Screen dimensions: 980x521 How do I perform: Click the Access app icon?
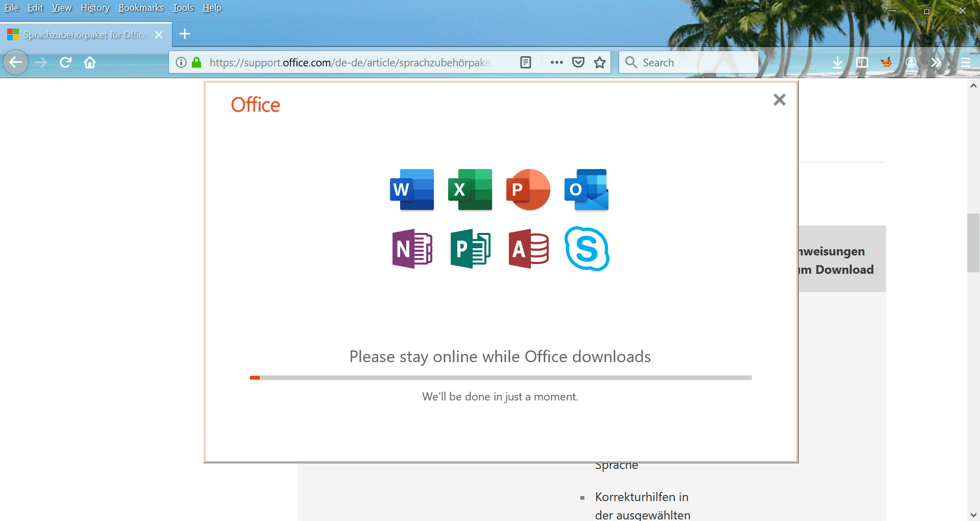(528, 249)
